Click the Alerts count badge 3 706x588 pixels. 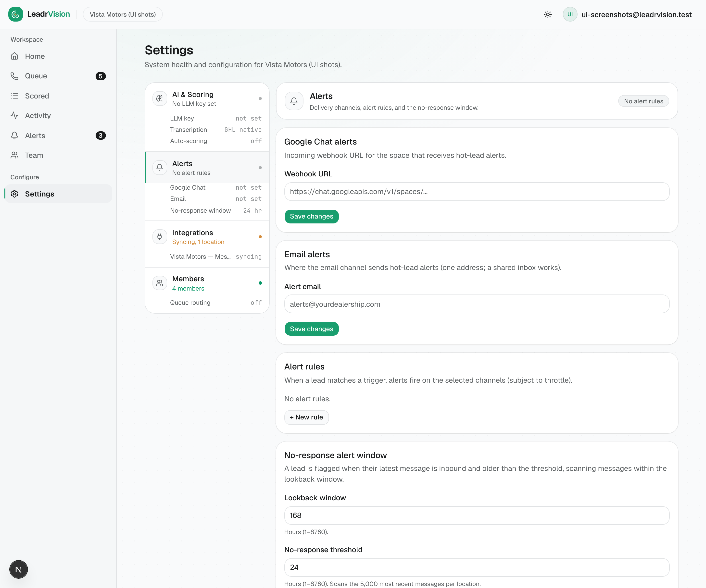pos(101,135)
